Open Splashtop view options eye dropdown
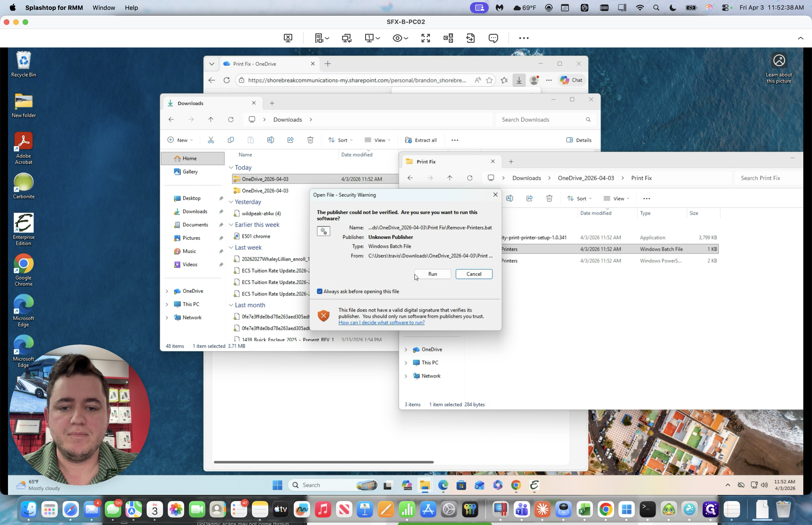This screenshot has width=812, height=525. pyautogui.click(x=400, y=38)
